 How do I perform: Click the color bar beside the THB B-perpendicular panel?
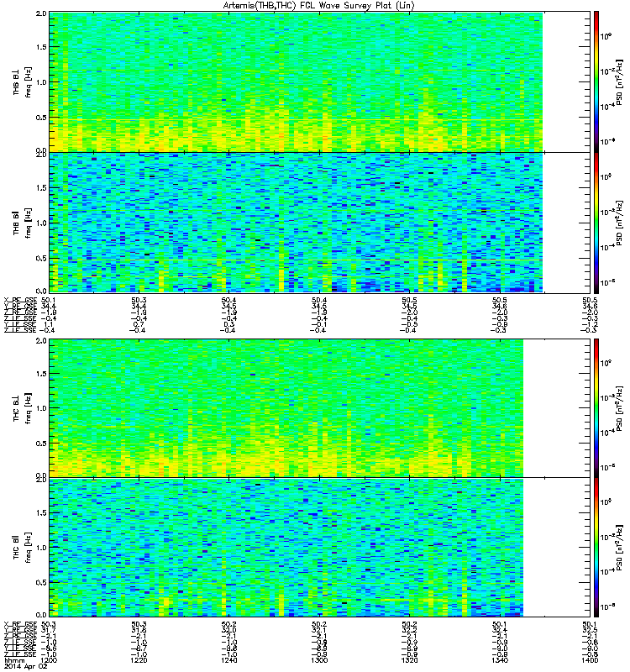pyautogui.click(x=596, y=81)
